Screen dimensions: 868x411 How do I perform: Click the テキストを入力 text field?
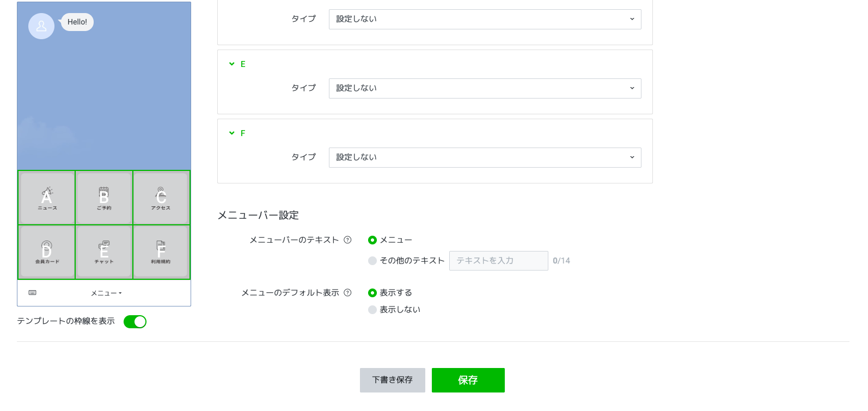[498, 261]
